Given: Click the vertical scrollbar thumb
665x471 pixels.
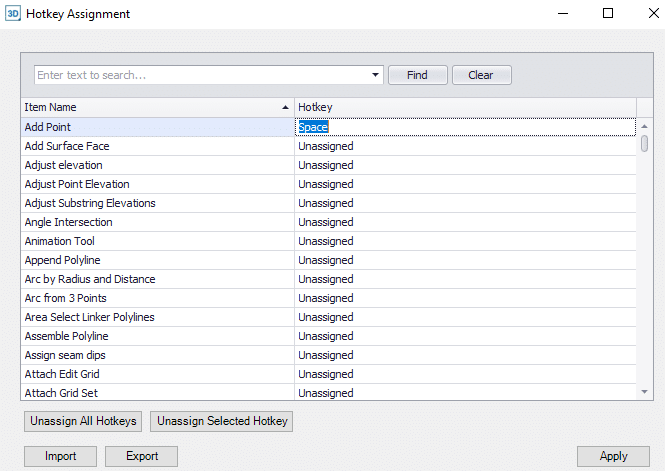Looking at the screenshot, I should coord(644,143).
